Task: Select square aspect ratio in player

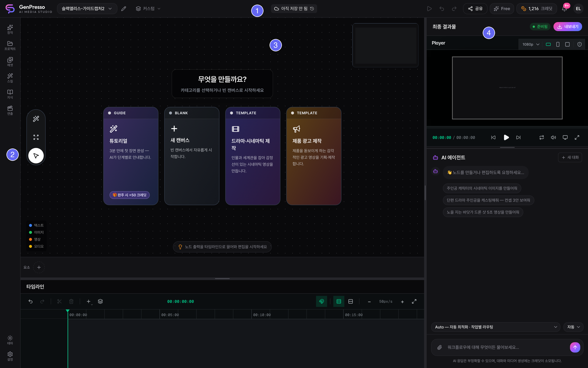Action: click(567, 44)
